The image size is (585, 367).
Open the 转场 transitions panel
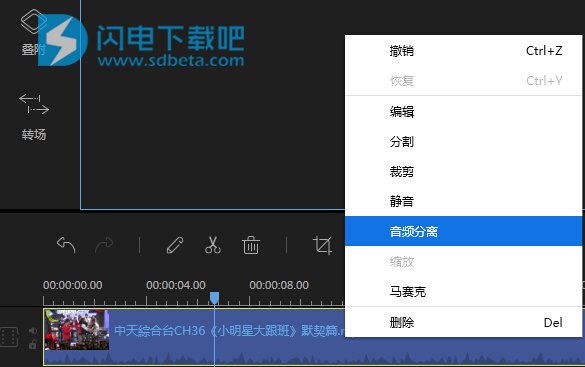click(34, 116)
